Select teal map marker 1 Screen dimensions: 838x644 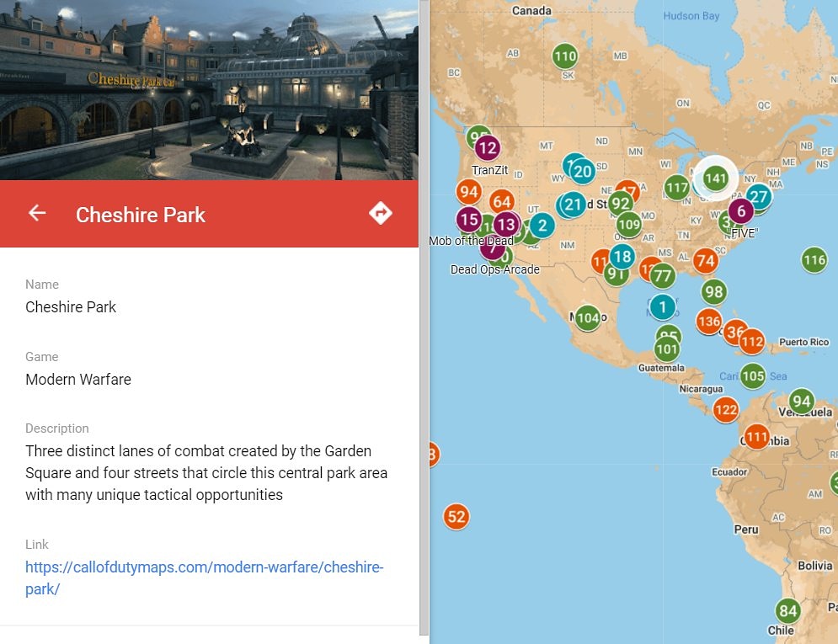[663, 307]
